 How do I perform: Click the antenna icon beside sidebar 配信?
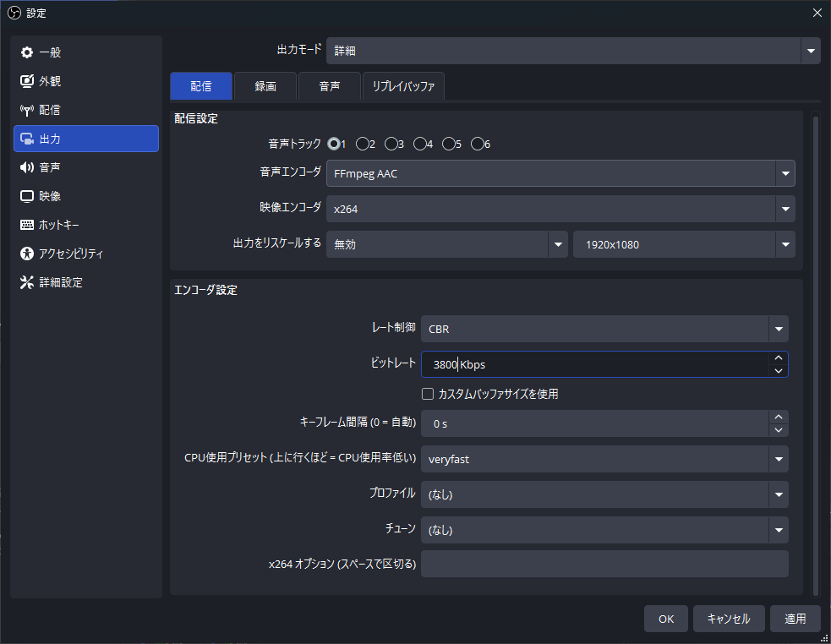pos(26,110)
